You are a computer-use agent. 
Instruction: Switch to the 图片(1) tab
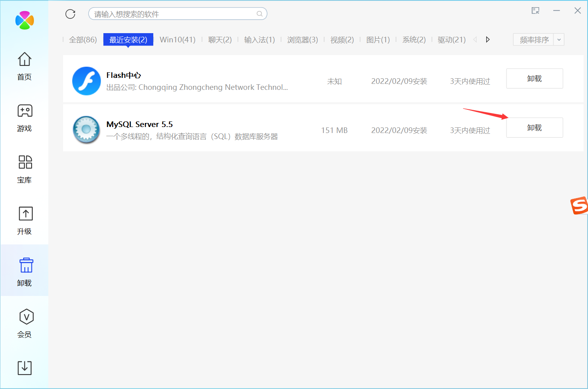(378, 40)
